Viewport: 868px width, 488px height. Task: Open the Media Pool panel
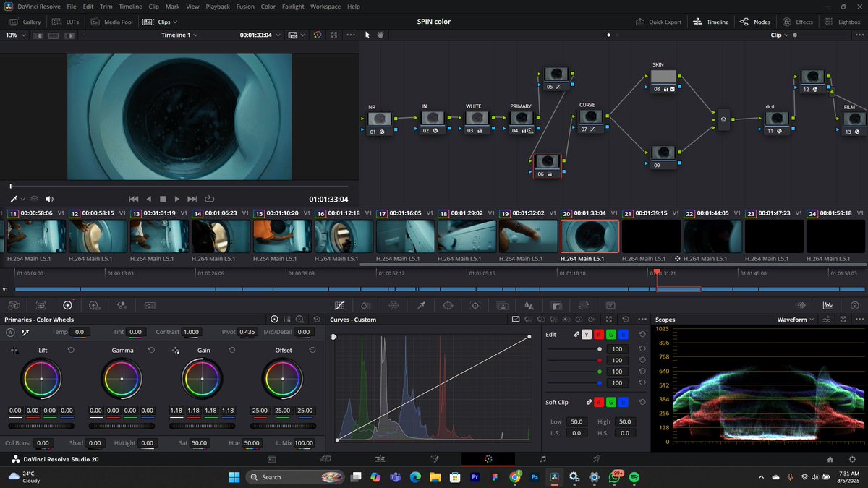pos(113,22)
